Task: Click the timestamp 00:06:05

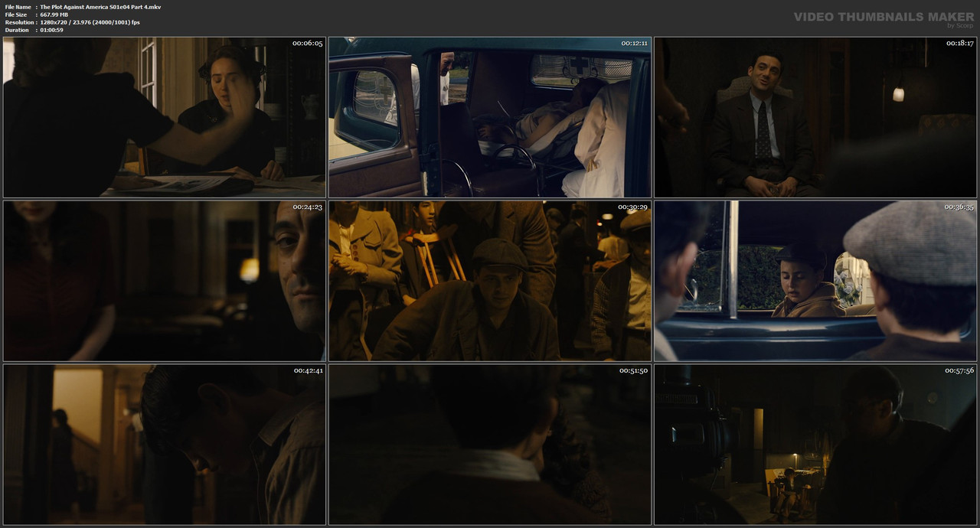Action: pos(308,43)
